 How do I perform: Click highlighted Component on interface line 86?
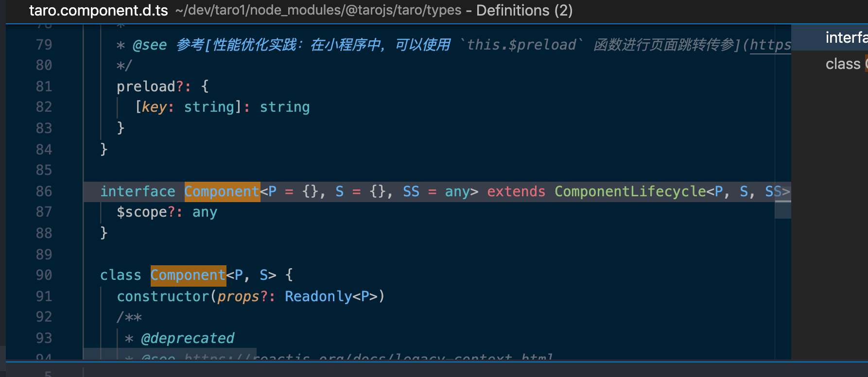[x=222, y=191]
